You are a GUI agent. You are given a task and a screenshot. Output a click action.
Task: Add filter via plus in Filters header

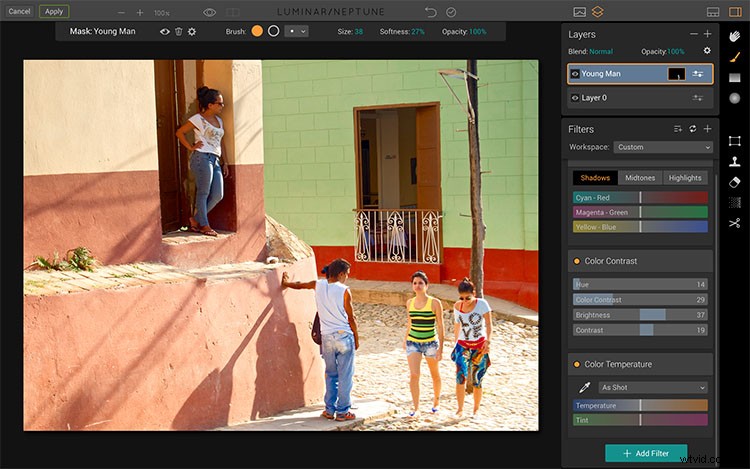[707, 129]
